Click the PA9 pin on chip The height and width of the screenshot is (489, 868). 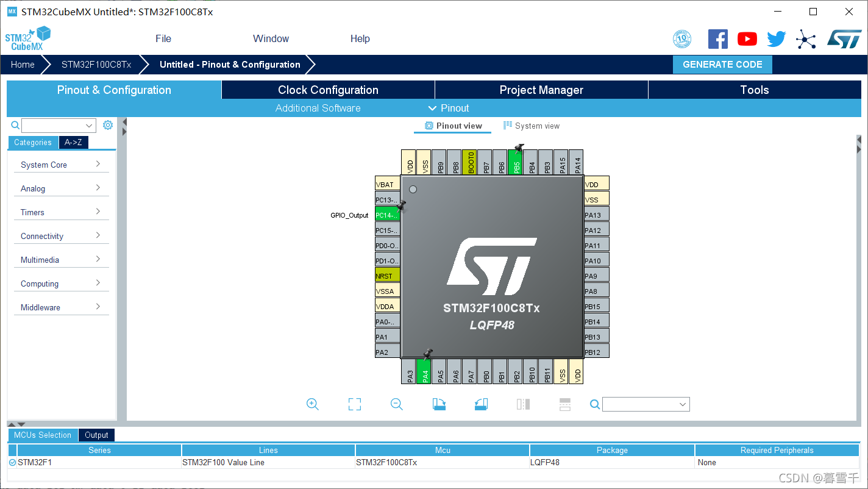point(596,276)
